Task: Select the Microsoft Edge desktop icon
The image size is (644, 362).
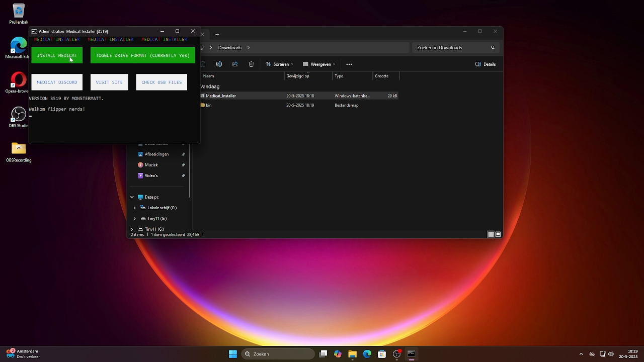Action: (x=19, y=48)
